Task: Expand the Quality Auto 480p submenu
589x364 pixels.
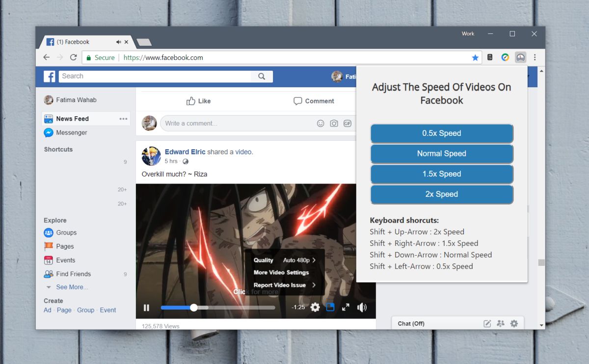Action: (284, 260)
